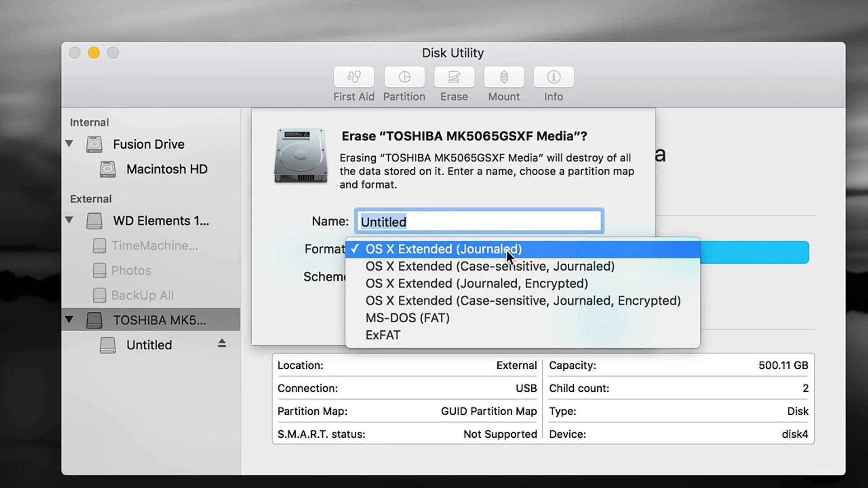The width and height of the screenshot is (868, 488).
Task: Click the Erase toolbar icon
Action: 454,77
